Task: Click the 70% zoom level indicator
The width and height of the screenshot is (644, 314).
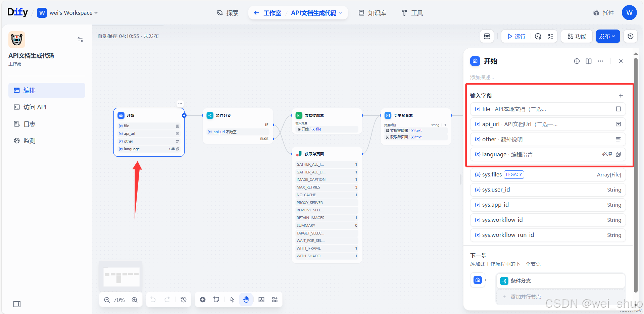Action: 119,300
